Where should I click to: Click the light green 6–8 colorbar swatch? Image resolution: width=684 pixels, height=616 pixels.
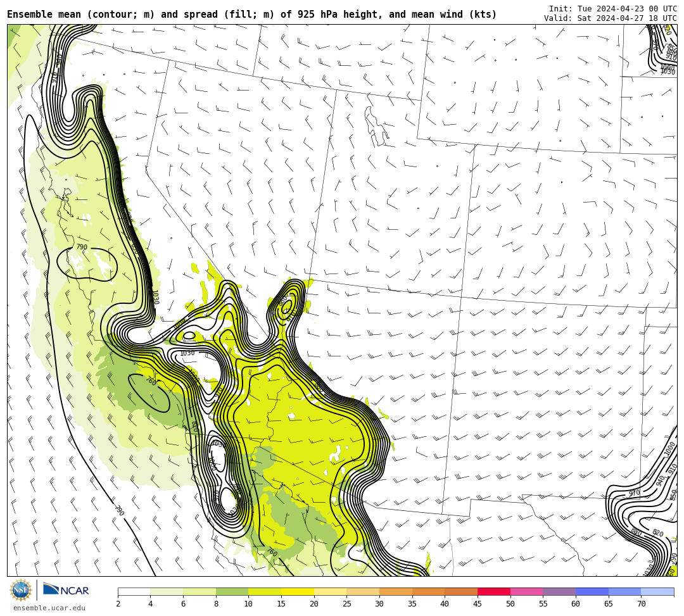point(199,591)
